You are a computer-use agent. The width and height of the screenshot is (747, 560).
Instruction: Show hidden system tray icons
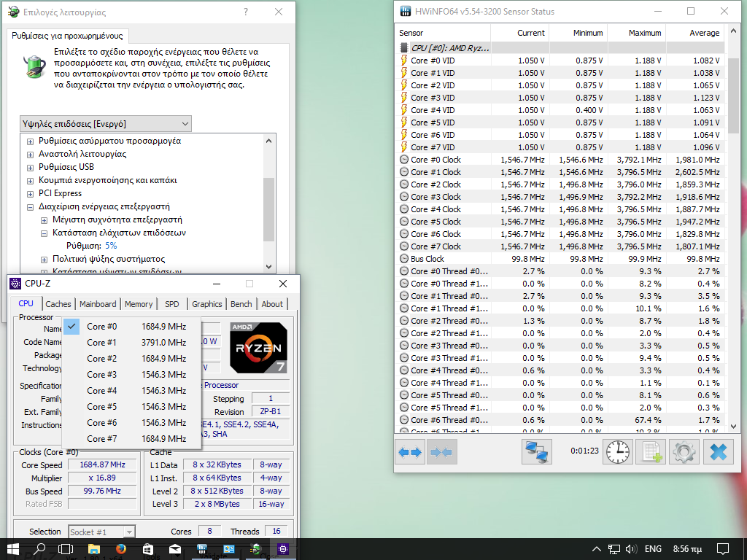(x=597, y=549)
